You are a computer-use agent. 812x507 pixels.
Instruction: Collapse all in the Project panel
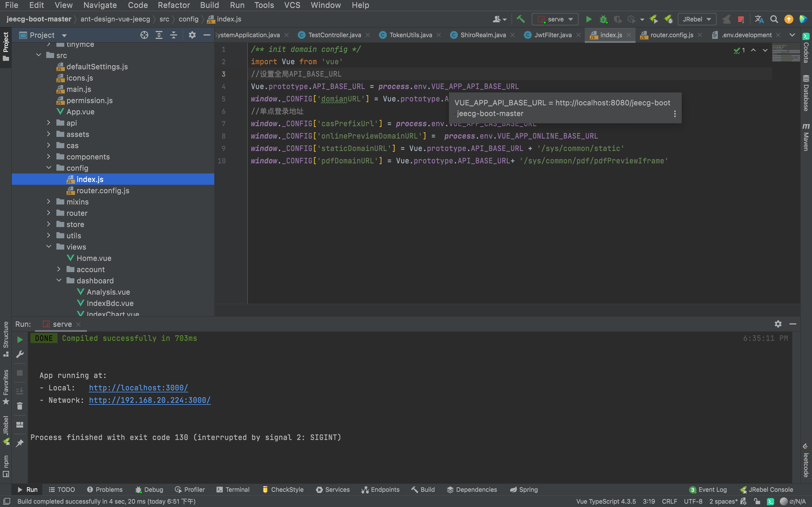point(173,35)
